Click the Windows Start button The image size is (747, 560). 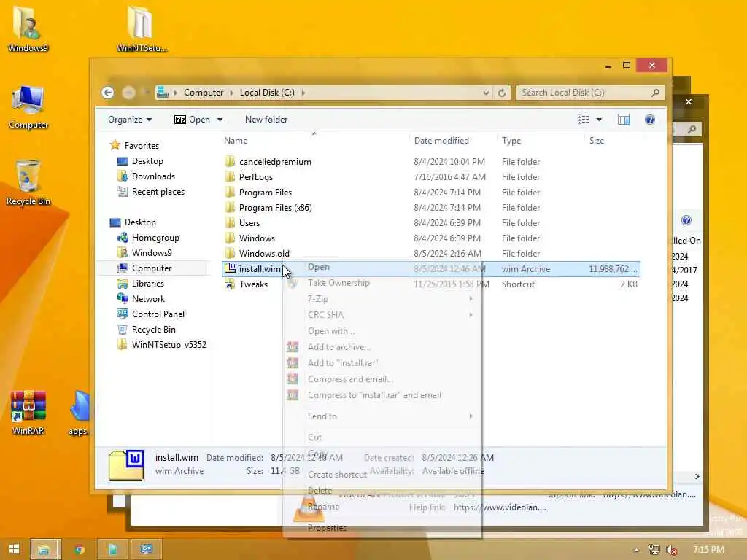pyautogui.click(x=15, y=549)
